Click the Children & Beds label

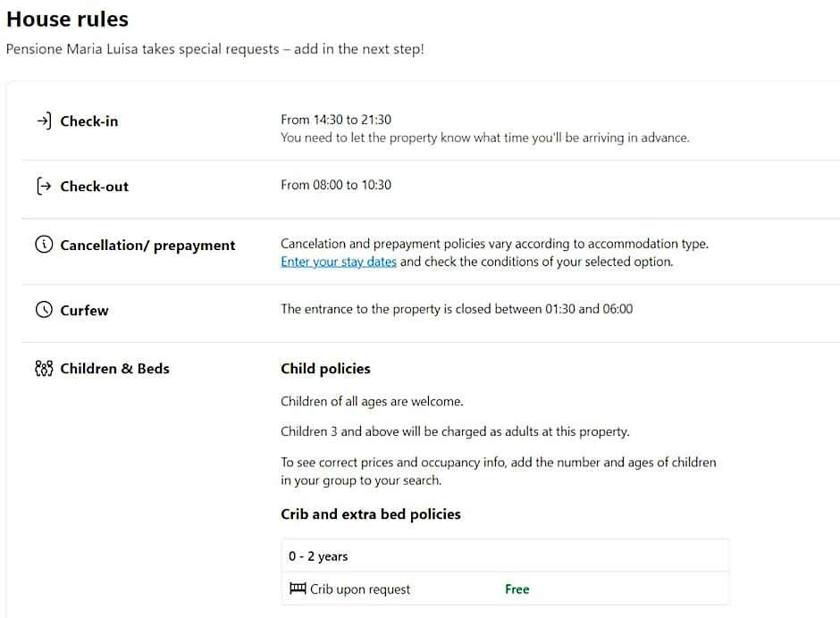pos(114,368)
